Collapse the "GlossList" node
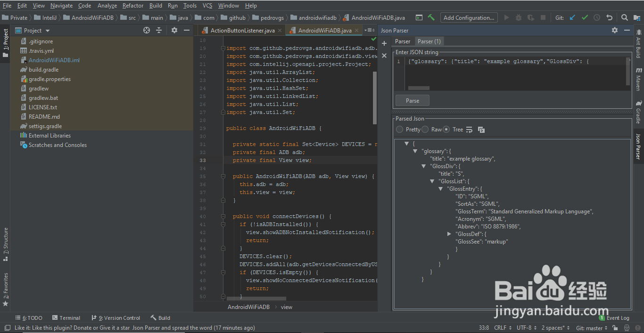Viewport: 644px width, 333px height. 432,181
